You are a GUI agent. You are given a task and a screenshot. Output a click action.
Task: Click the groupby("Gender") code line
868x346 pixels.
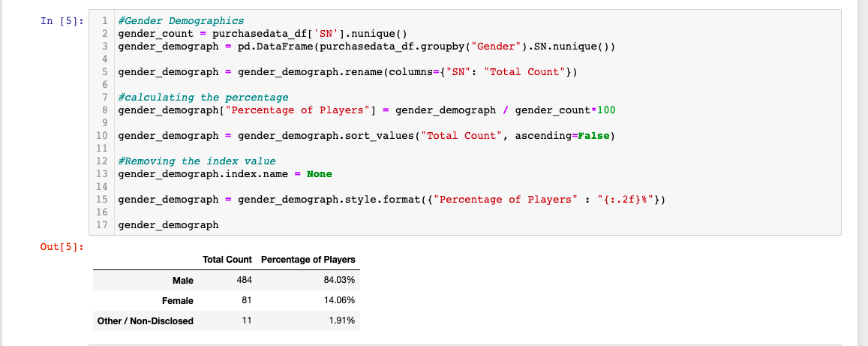367,47
